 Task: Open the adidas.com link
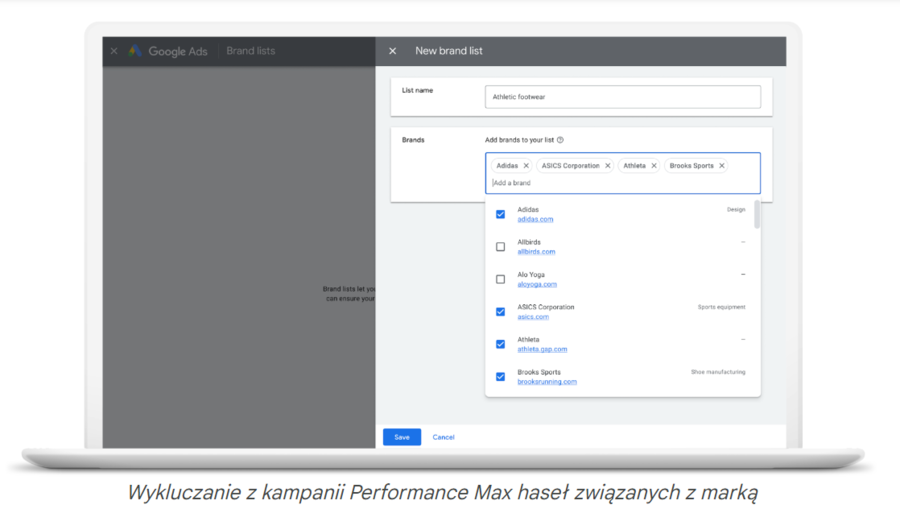click(x=535, y=219)
